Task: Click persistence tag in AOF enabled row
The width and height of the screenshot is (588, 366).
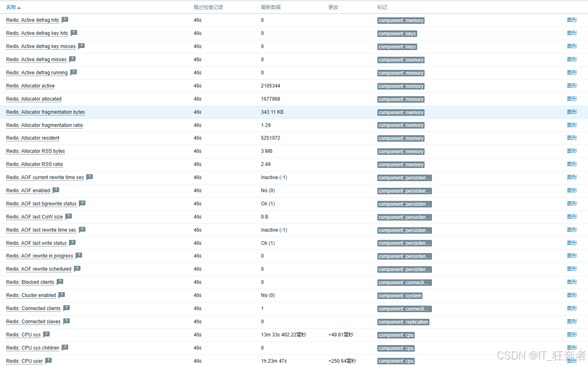Action: [x=404, y=191]
